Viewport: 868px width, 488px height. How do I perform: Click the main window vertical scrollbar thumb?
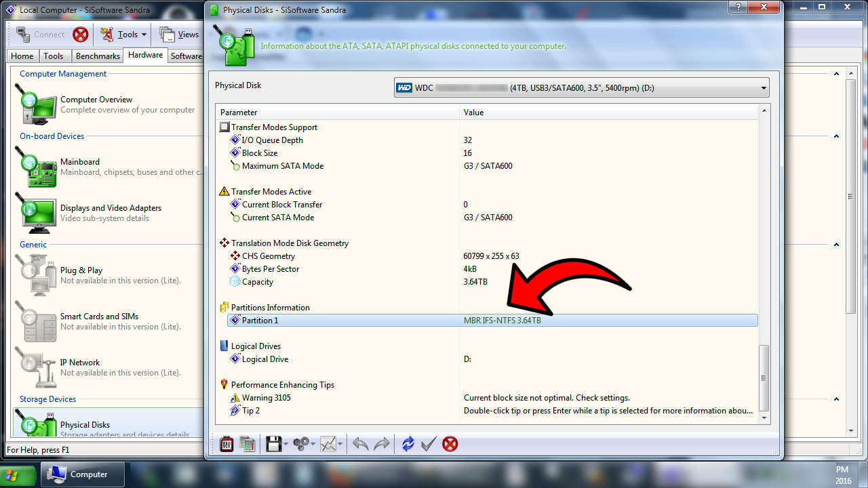851,196
